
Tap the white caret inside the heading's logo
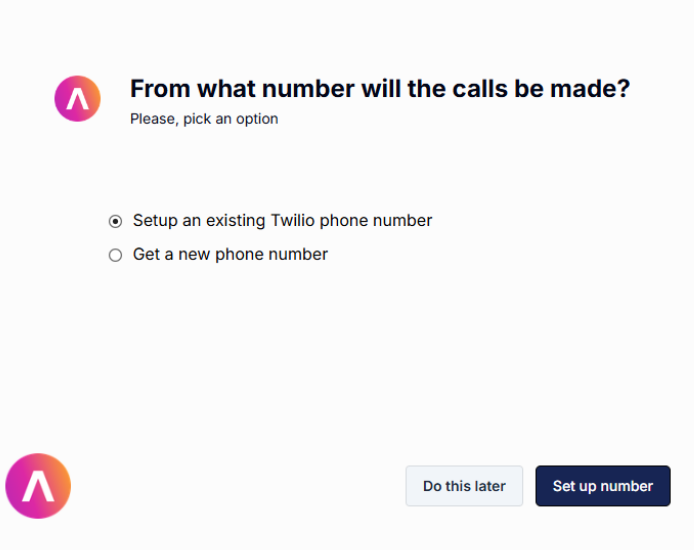(x=77, y=99)
